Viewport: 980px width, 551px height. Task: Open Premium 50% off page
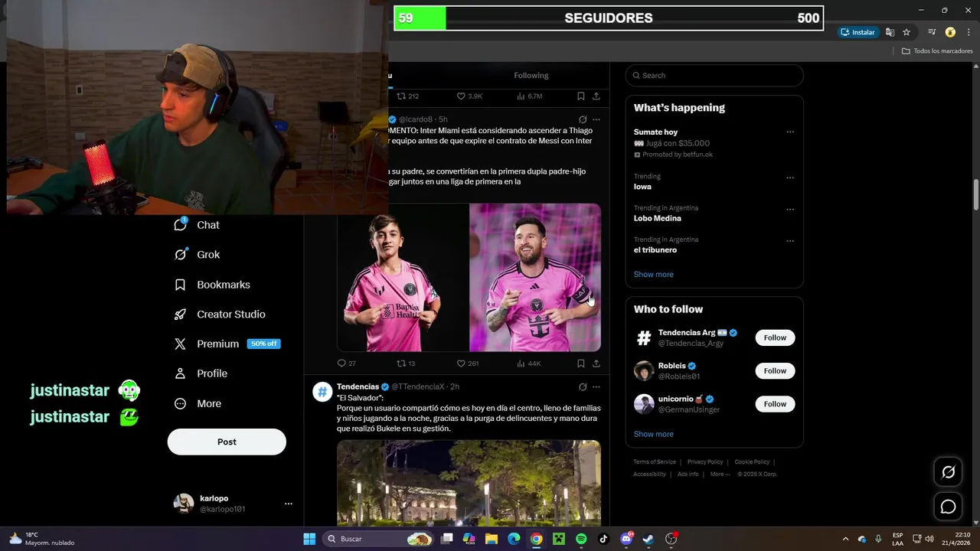click(x=227, y=344)
